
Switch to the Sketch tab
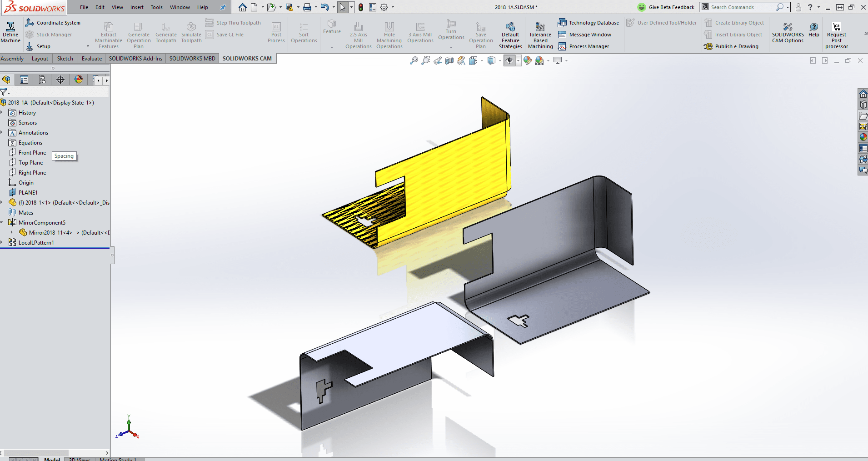pos(65,59)
